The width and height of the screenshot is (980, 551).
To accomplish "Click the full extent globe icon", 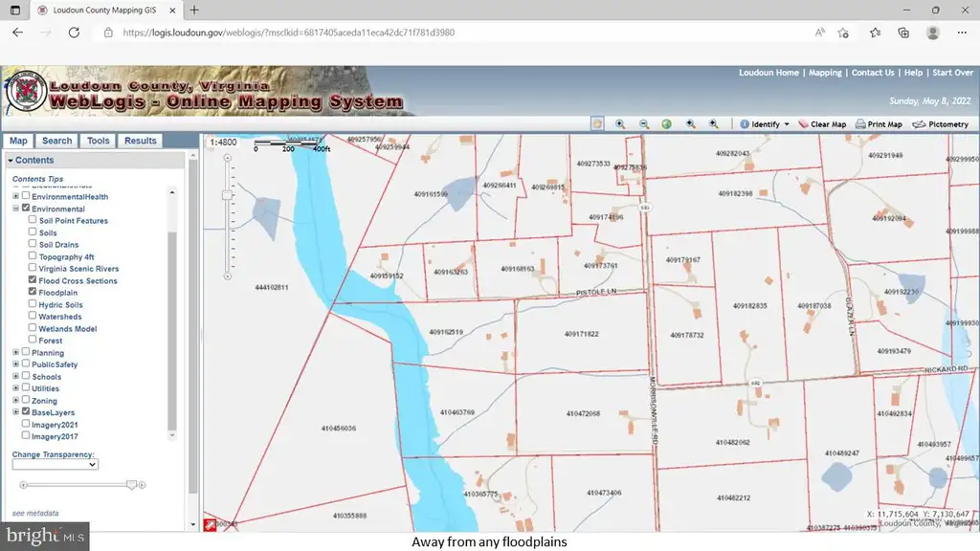I will click(667, 124).
